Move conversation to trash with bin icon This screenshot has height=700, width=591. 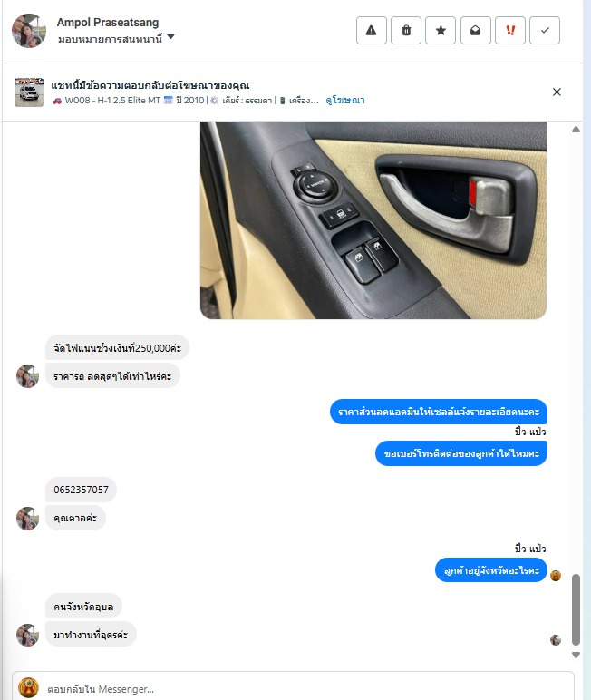[x=406, y=30]
